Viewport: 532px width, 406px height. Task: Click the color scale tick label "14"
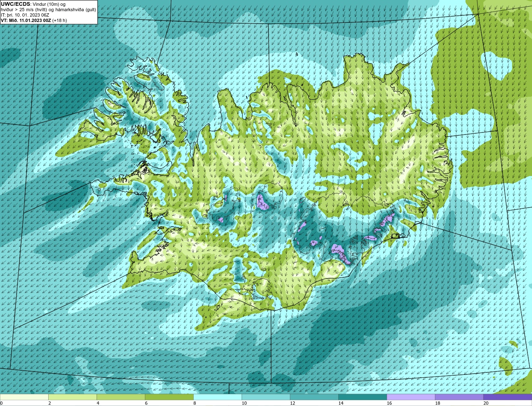(x=341, y=403)
